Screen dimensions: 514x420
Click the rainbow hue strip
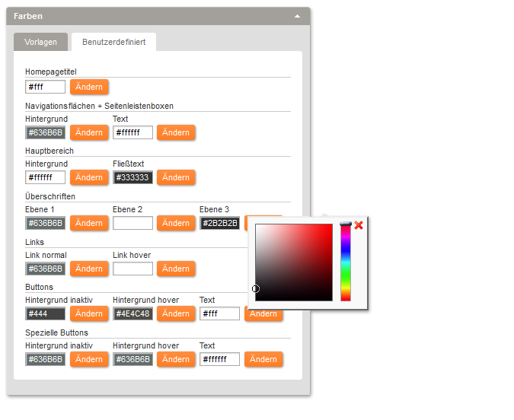[346, 262]
